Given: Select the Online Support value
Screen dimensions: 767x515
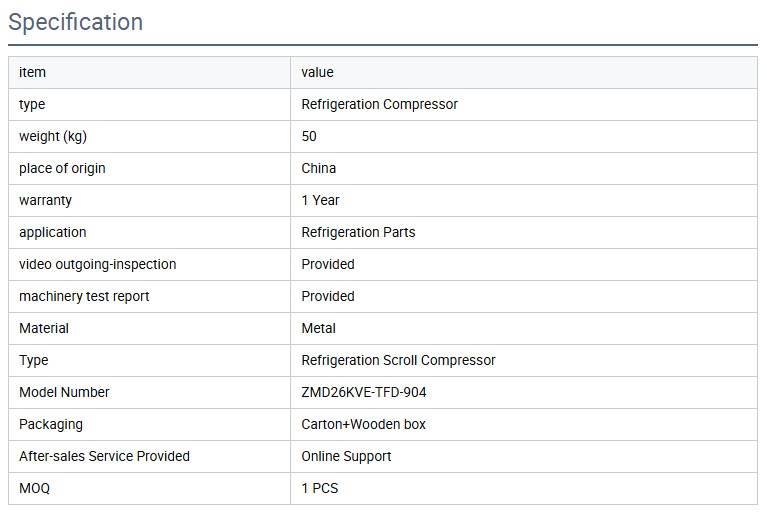Looking at the screenshot, I should [346, 456].
